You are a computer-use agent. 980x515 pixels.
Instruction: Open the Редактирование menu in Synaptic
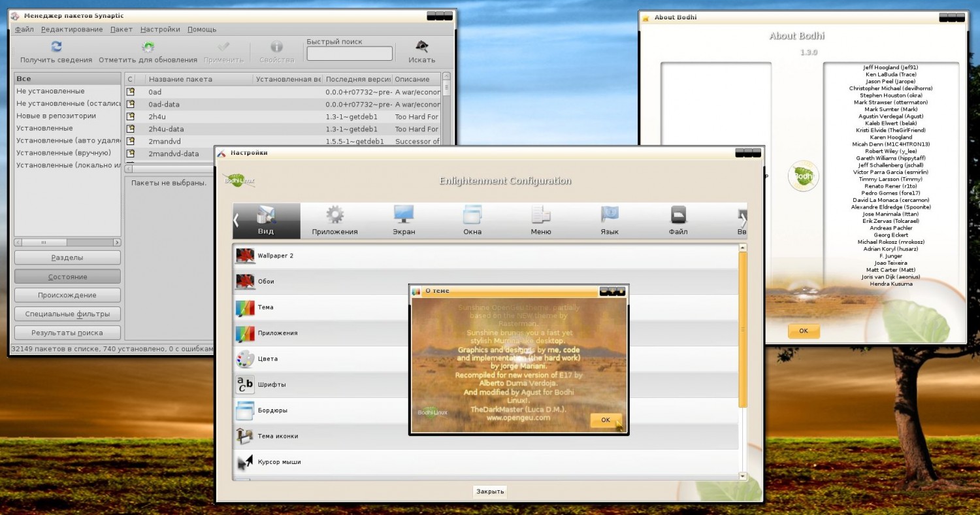(72, 29)
